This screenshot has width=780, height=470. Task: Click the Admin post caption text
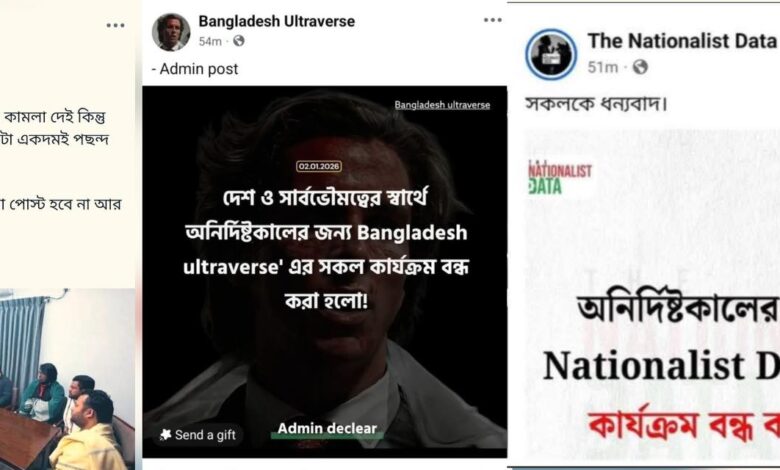195,69
